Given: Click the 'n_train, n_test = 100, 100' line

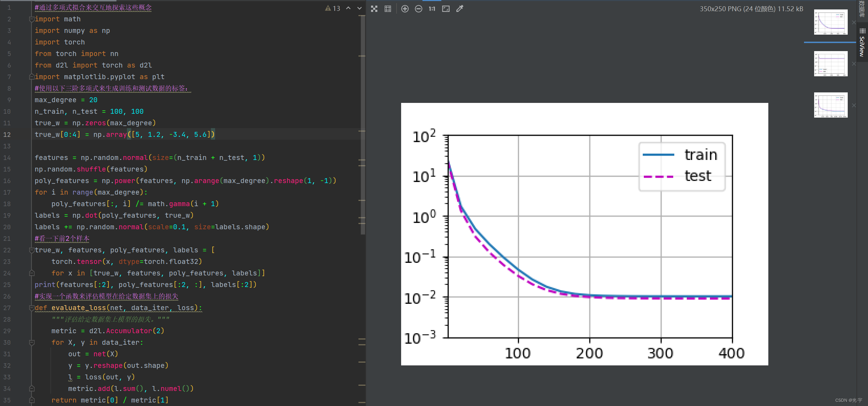Looking at the screenshot, I should click(x=89, y=112).
